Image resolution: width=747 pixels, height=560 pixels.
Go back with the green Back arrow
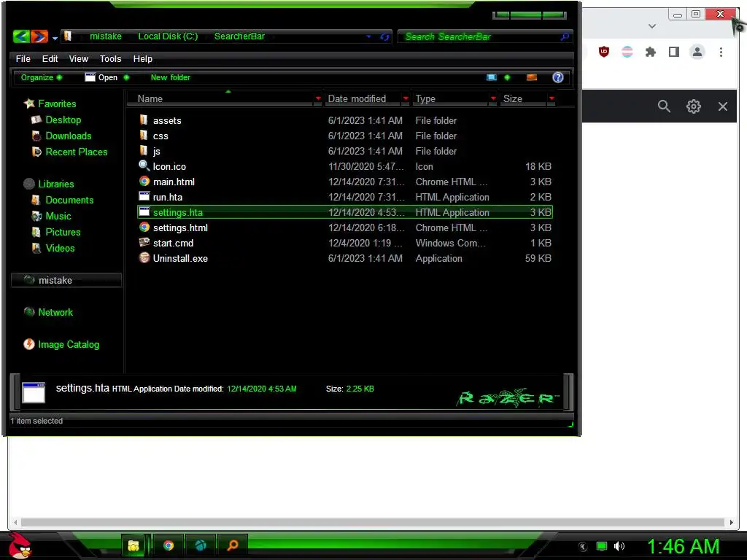[21, 36]
